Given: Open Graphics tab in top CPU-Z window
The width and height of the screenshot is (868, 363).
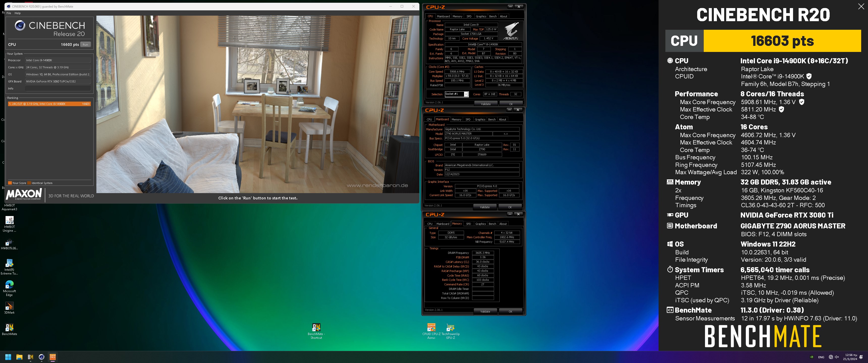Looking at the screenshot, I should click(481, 16).
